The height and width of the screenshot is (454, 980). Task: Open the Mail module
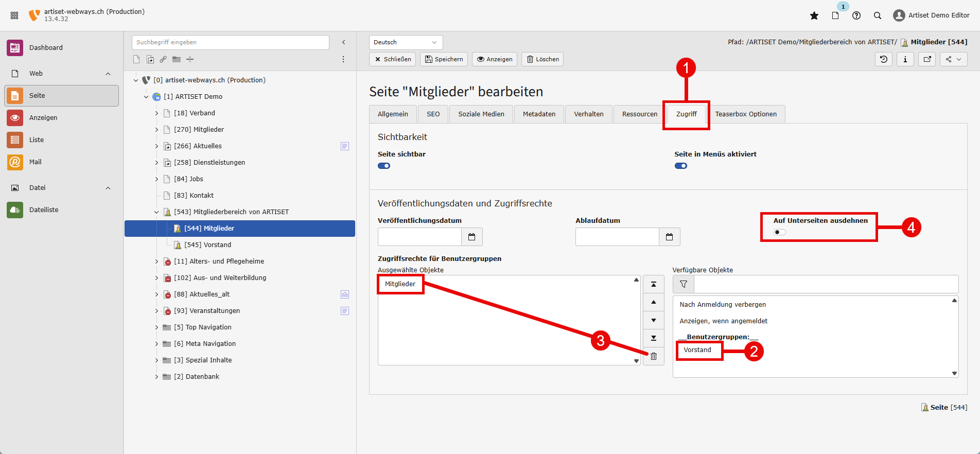62,162
